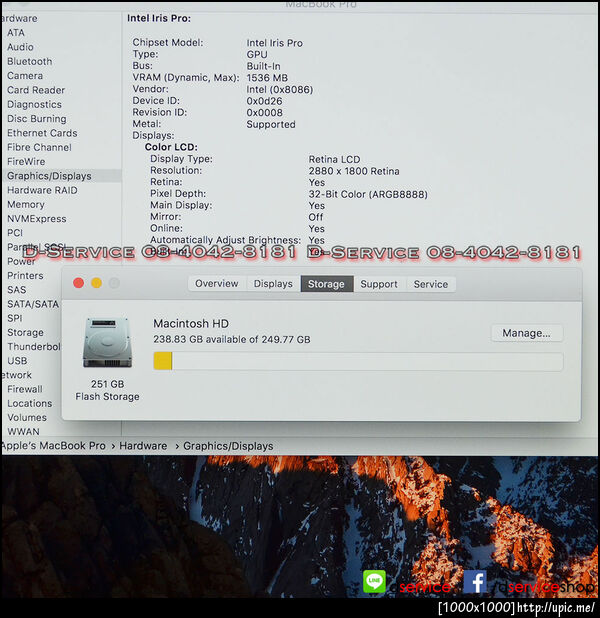Select FireWire in the sidebar
The height and width of the screenshot is (618, 600).
pyautogui.click(x=26, y=162)
